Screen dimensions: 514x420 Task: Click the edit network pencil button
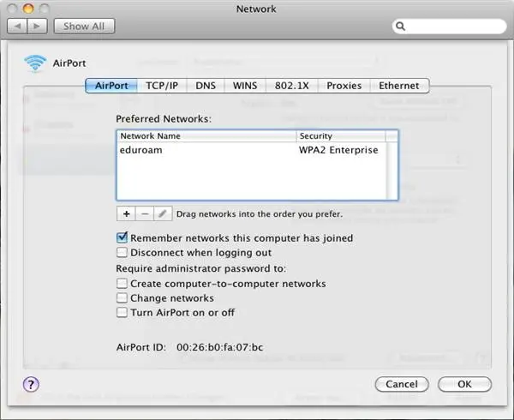163,213
